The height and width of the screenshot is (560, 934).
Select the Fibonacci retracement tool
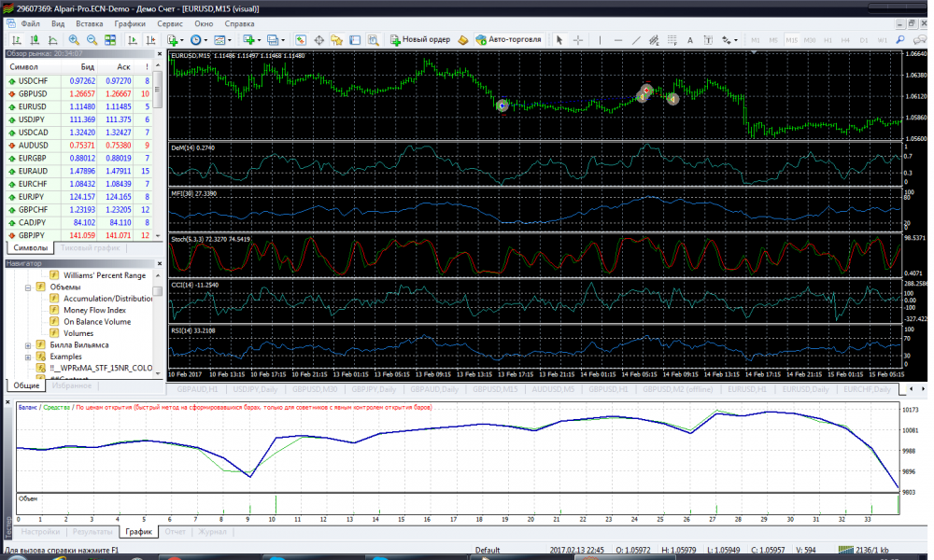point(672,40)
